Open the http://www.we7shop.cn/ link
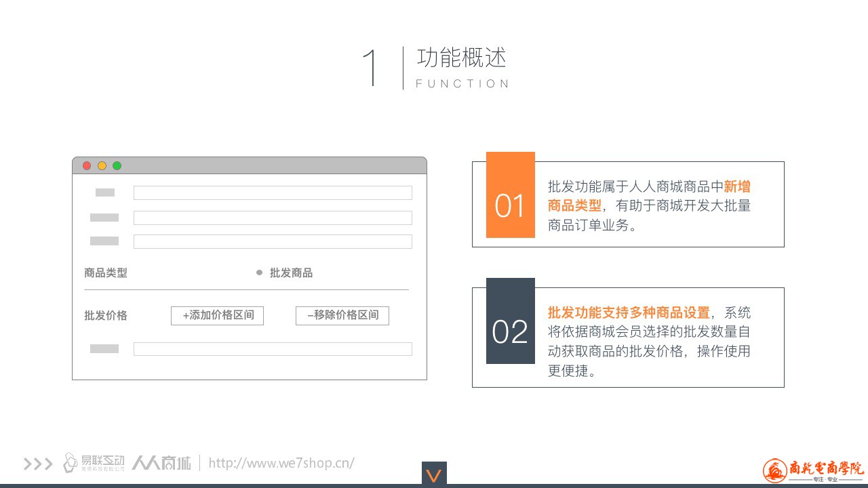Screen dimensions: 868x488 pyautogui.click(x=281, y=463)
